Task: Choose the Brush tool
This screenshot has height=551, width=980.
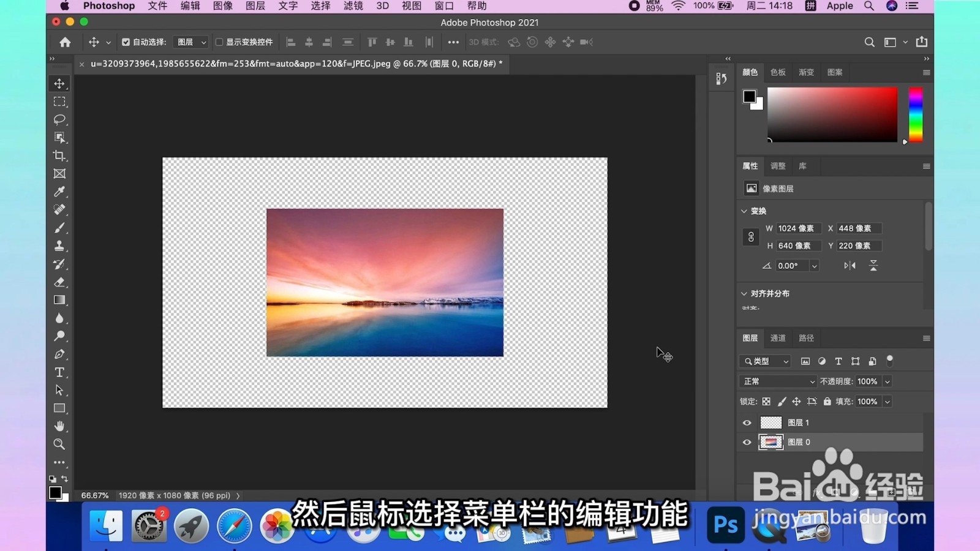Action: pos(59,228)
